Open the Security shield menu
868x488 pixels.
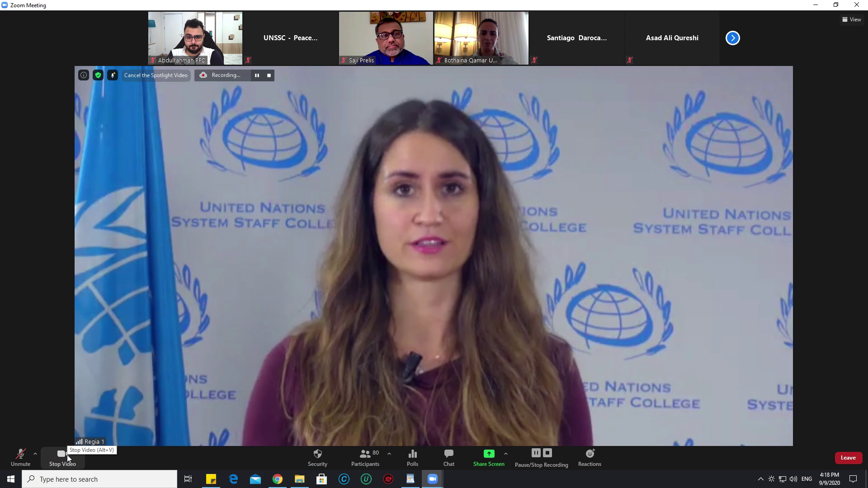317,457
